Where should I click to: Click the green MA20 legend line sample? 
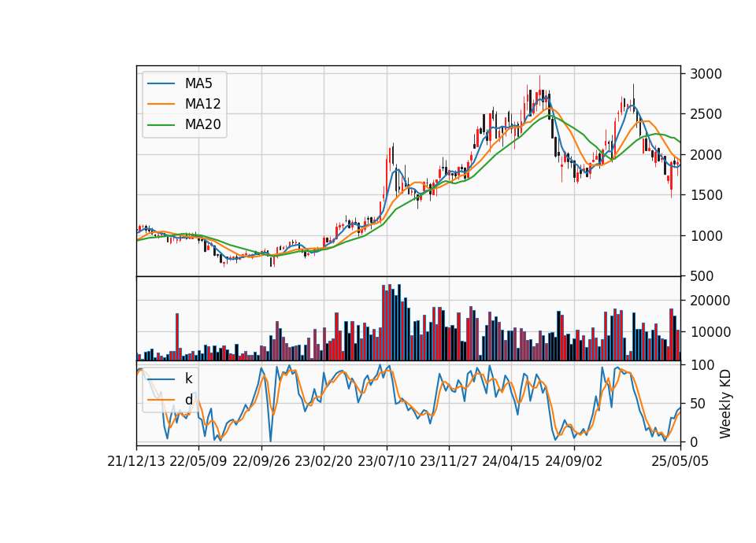pyautogui.click(x=161, y=124)
